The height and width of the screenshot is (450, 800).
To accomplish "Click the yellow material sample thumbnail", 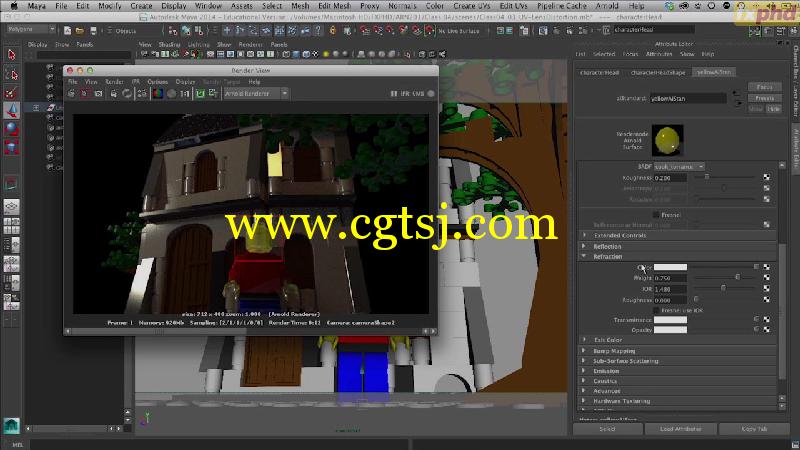I will tap(668, 140).
